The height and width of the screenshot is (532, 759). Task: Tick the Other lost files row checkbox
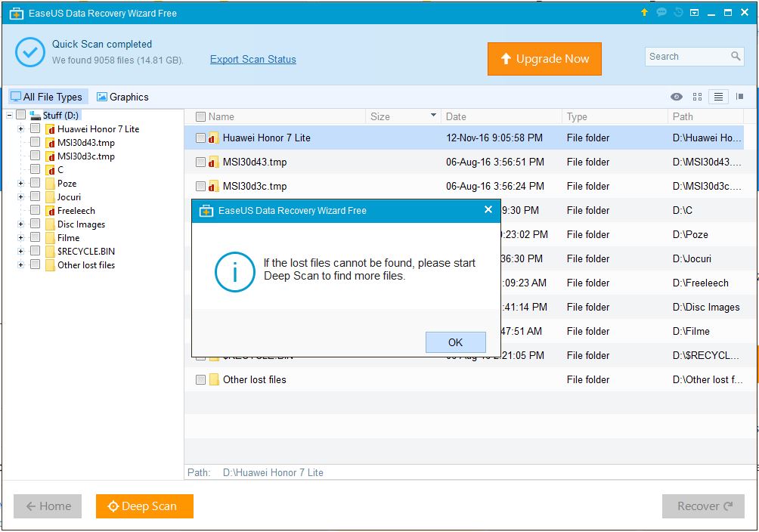point(200,379)
